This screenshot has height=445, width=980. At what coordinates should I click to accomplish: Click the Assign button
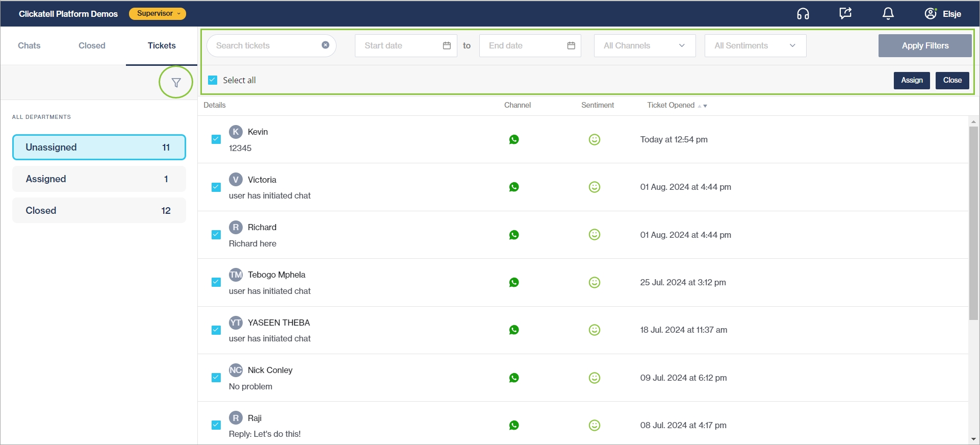click(x=911, y=80)
